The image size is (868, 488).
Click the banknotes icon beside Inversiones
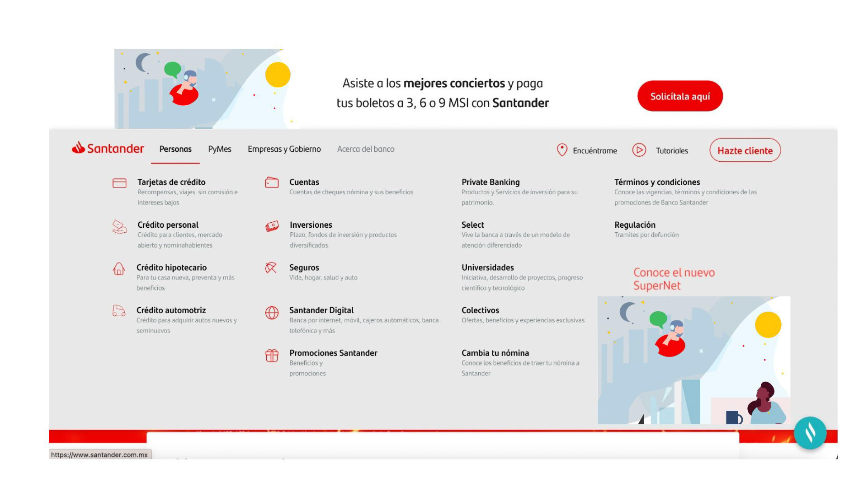pyautogui.click(x=272, y=226)
